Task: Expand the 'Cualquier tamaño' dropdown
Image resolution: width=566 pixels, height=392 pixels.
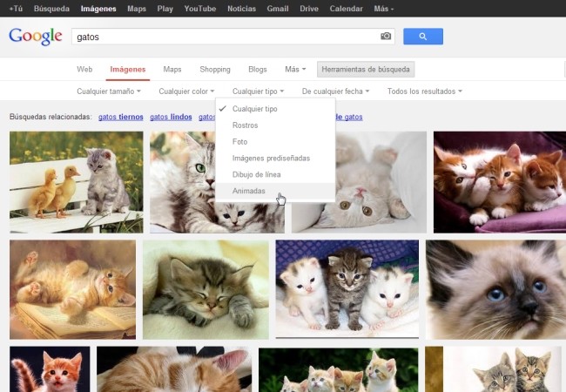Action: [x=109, y=91]
